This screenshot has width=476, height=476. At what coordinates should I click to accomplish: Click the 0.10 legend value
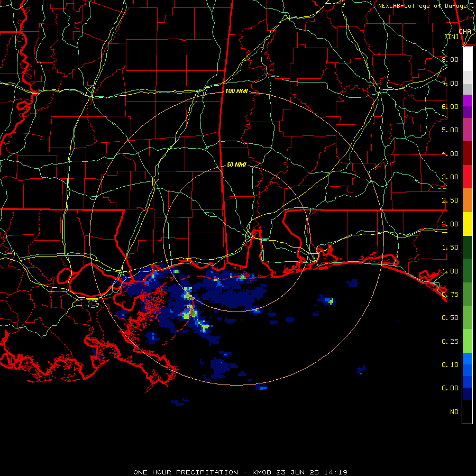(450, 364)
